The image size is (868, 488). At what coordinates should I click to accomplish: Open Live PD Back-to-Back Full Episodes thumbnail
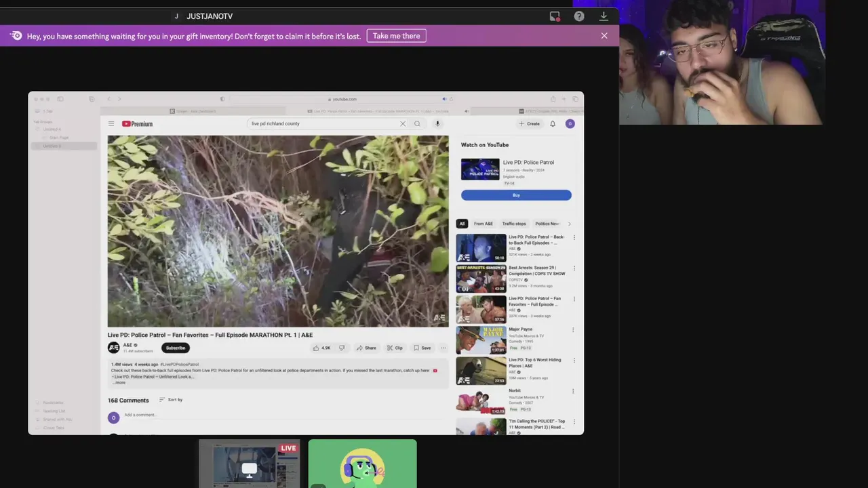[x=481, y=248]
